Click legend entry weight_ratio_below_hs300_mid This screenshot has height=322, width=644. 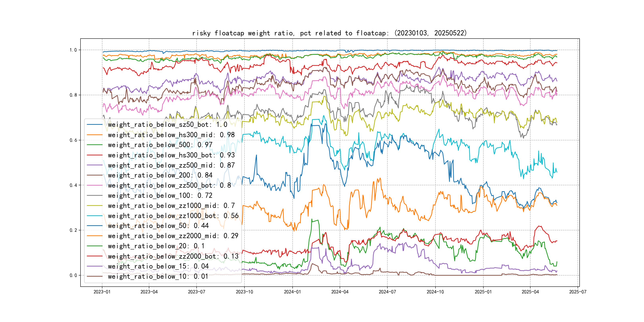coord(171,135)
